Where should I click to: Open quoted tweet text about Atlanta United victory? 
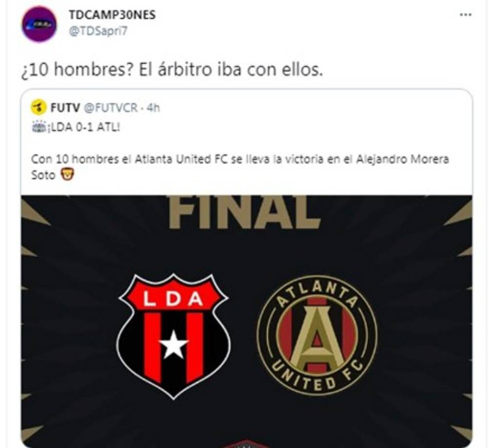click(240, 167)
